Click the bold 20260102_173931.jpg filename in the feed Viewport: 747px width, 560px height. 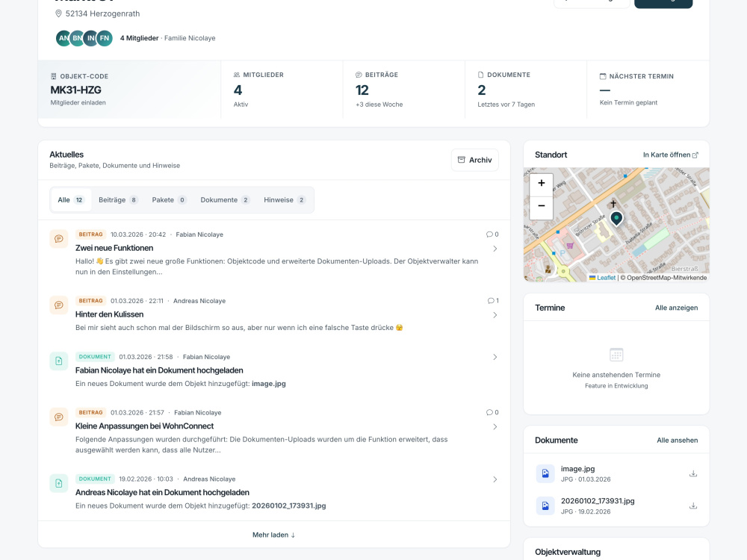(288, 505)
